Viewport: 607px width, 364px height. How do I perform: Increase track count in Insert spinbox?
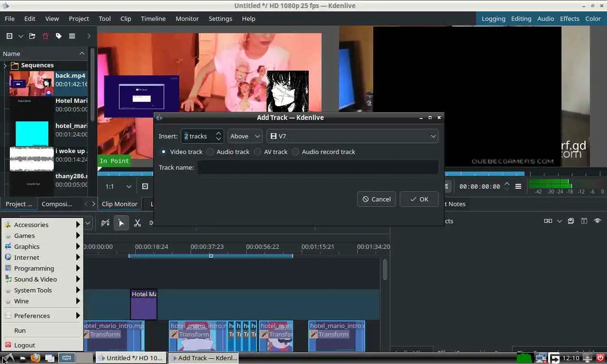click(219, 133)
